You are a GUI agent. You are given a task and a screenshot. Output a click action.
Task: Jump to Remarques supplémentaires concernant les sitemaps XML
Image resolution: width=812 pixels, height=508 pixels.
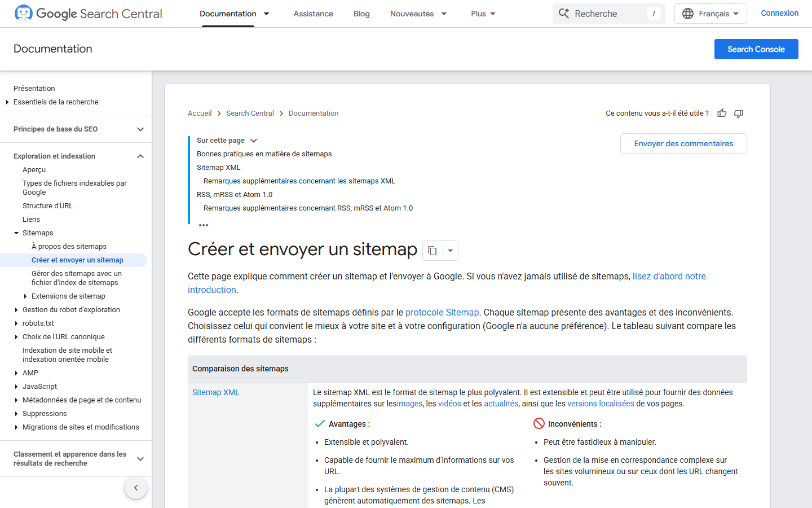pyautogui.click(x=299, y=181)
